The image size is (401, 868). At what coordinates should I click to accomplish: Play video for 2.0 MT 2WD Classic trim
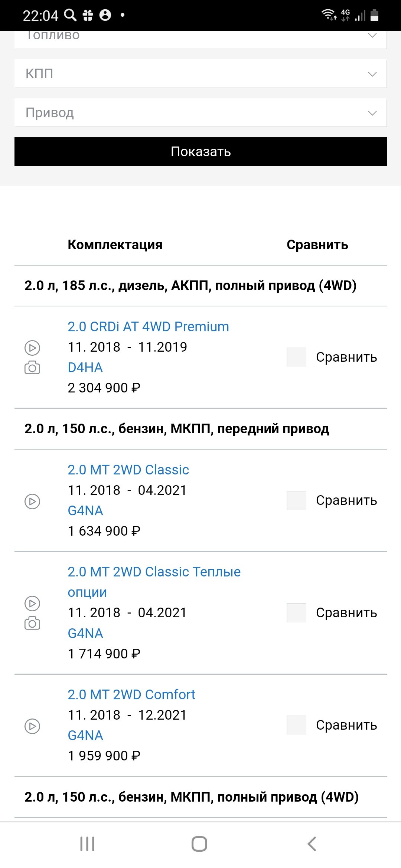pyautogui.click(x=32, y=502)
